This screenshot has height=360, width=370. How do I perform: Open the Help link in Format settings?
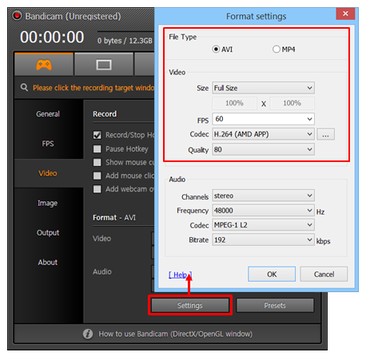[180, 275]
